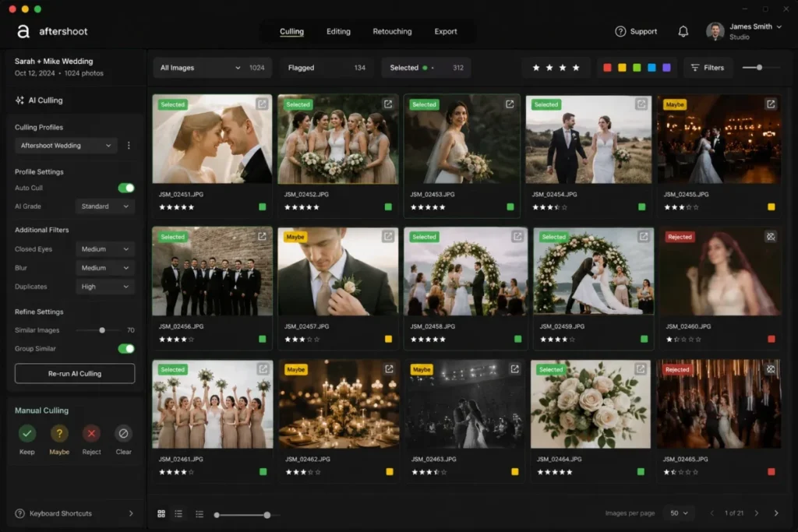Click the Filters funnel icon
Viewport: 798px width, 532px height.
click(694, 68)
